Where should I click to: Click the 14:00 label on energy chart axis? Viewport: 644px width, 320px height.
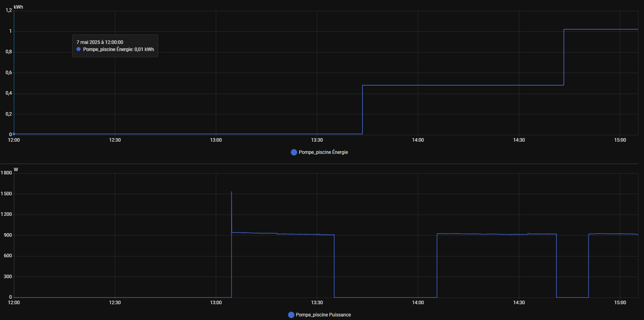pyautogui.click(x=418, y=140)
